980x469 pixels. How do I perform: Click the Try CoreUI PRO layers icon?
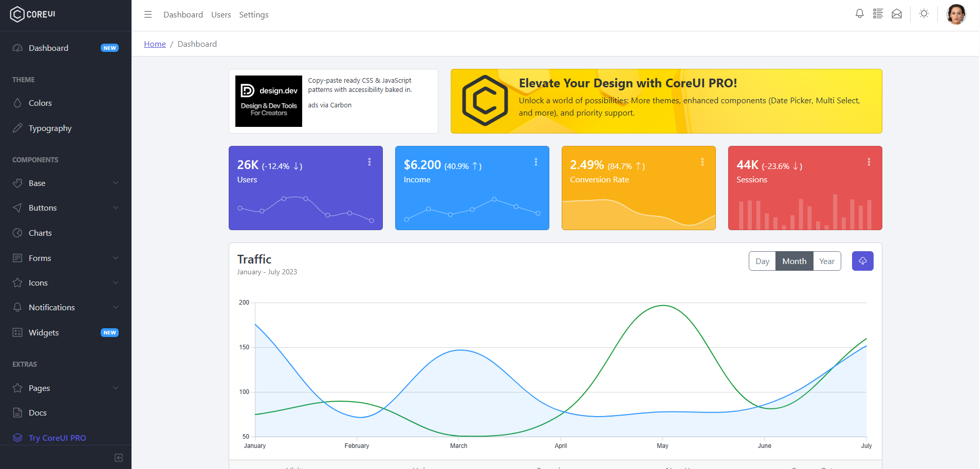(17, 438)
